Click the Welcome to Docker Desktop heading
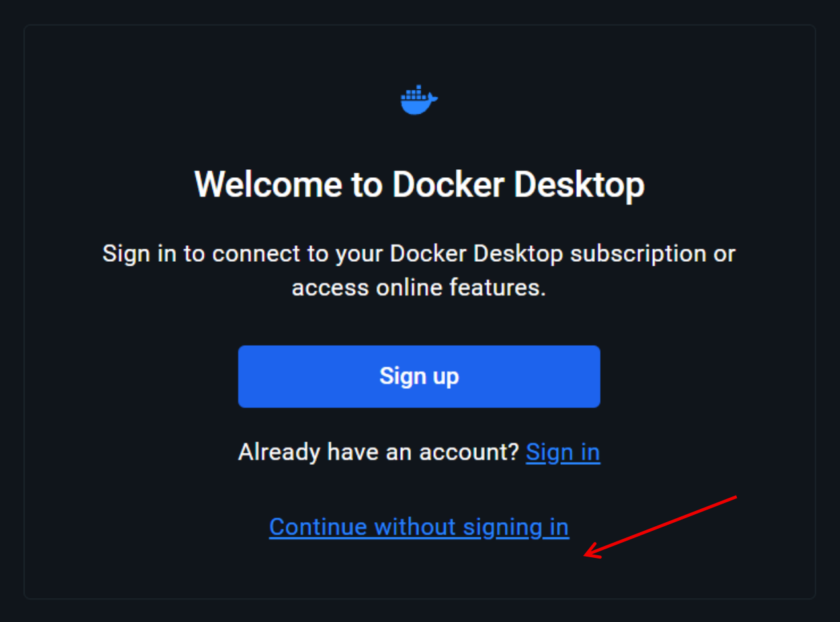Image resolution: width=840 pixels, height=622 pixels. pos(419,184)
